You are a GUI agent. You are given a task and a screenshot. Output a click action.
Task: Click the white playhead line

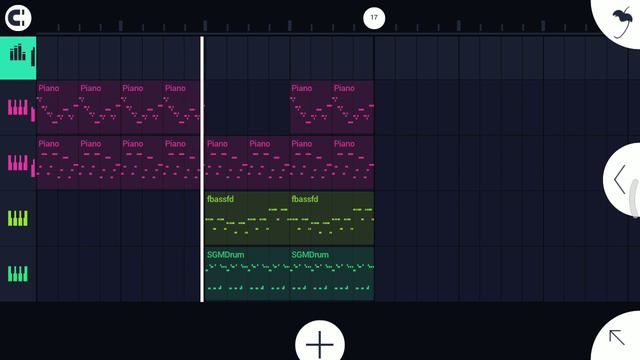(202, 169)
